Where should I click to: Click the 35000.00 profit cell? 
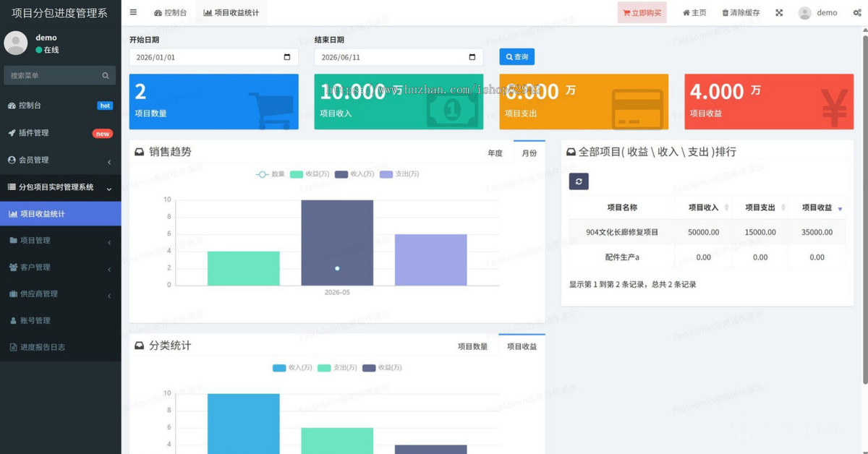point(817,232)
